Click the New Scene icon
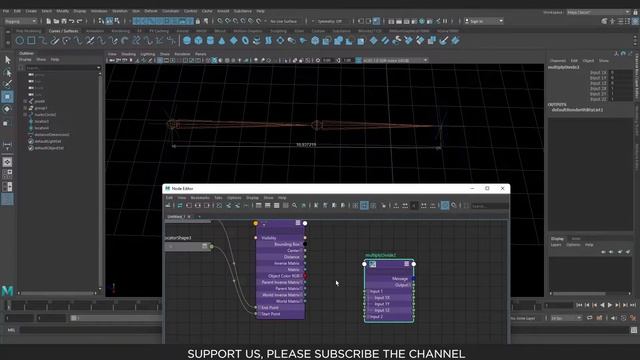The height and width of the screenshot is (360, 640). click(x=49, y=21)
